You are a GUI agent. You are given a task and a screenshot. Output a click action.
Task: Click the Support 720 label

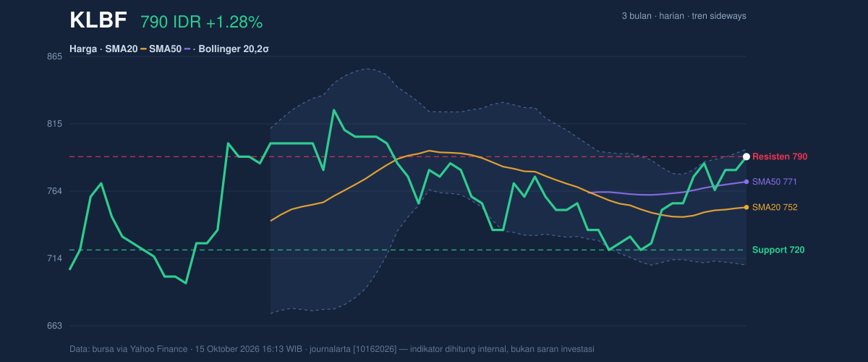click(778, 250)
